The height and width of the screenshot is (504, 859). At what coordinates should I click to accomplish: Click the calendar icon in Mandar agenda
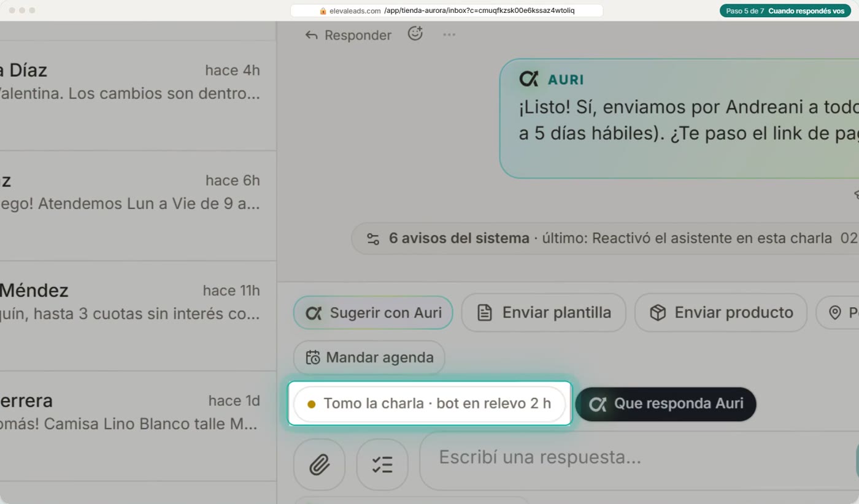313,357
